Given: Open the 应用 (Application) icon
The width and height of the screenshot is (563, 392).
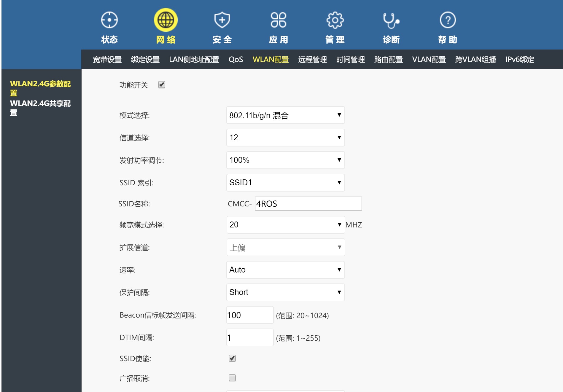Looking at the screenshot, I should [x=277, y=20].
